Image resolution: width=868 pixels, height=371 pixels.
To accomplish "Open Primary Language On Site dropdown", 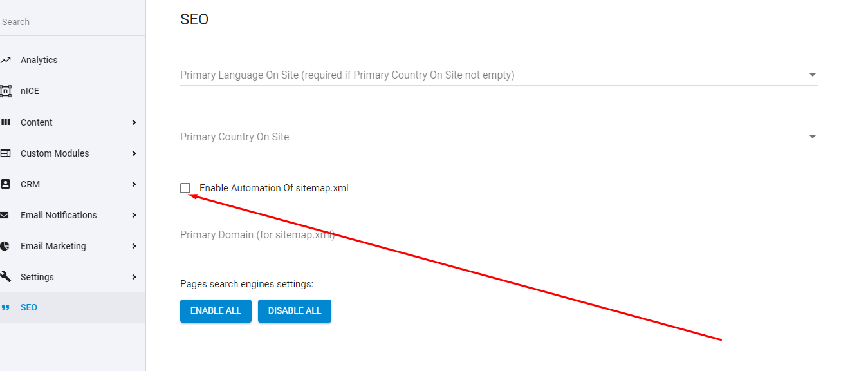I will tap(499, 75).
